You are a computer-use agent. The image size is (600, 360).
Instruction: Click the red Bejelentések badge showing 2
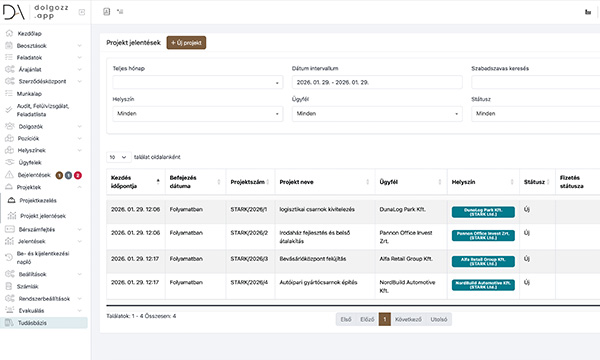tap(78, 175)
